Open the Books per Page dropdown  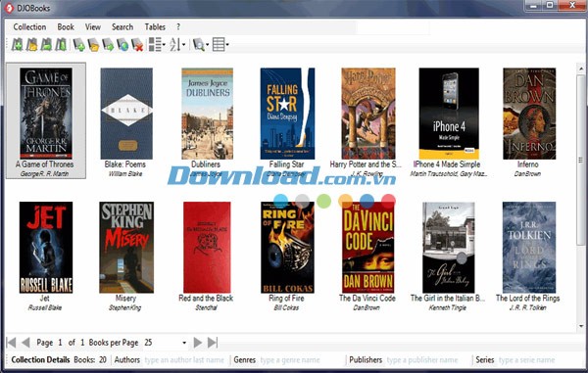click(x=184, y=343)
